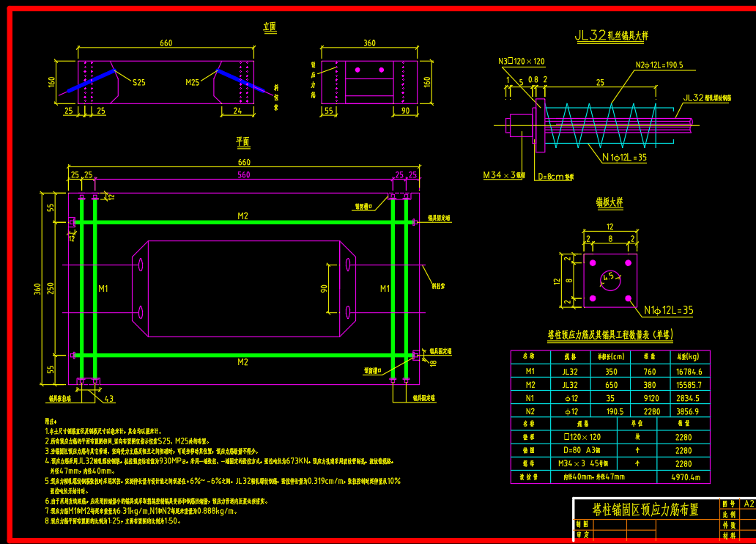Click the N3 120×120 plate annotation
756x544 pixels.
coord(521,62)
